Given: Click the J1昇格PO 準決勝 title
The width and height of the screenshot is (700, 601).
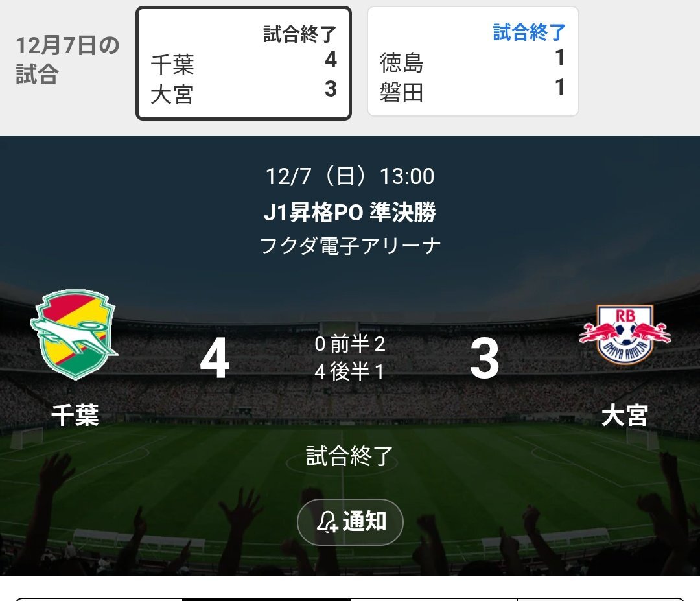Looking at the screenshot, I should point(350,212).
